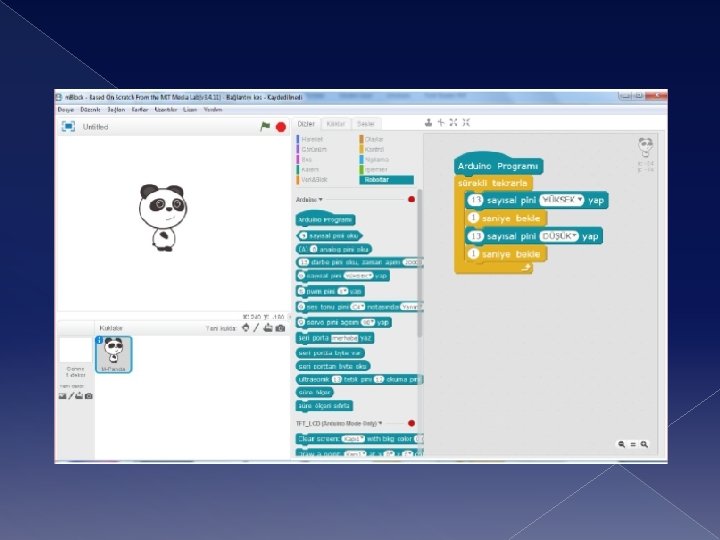The width and height of the screenshot is (720, 540).
Task: Select the Robotlar block category
Action: 387,180
